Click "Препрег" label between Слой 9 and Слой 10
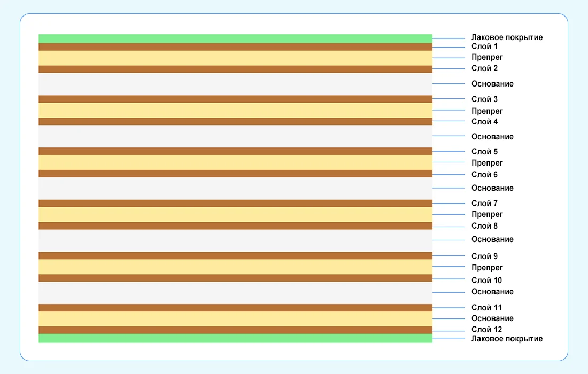 pyautogui.click(x=487, y=268)
